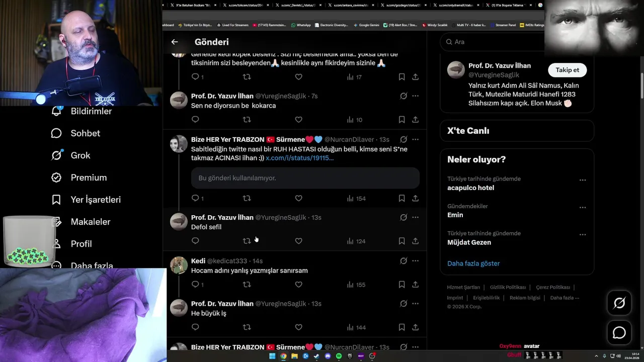Viewport: 644px width, 362px height.
Task: Open Grok icon on NurcanDilaver RUH HASTASI post
Action: click(404, 139)
